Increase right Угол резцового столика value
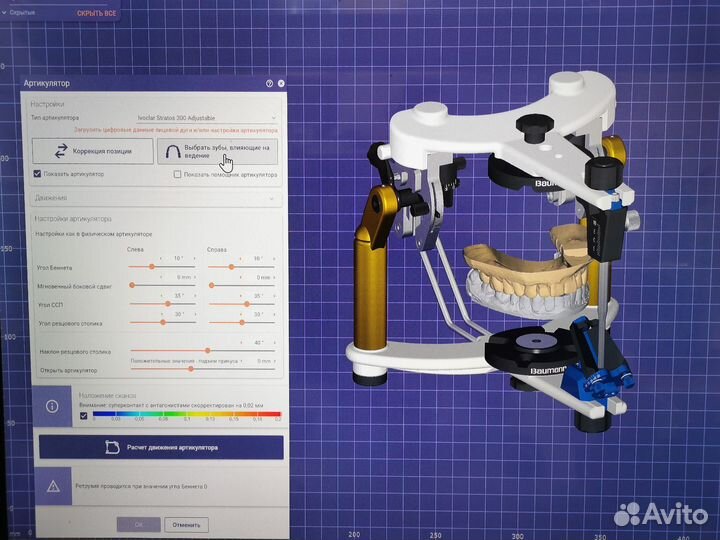 point(274,315)
